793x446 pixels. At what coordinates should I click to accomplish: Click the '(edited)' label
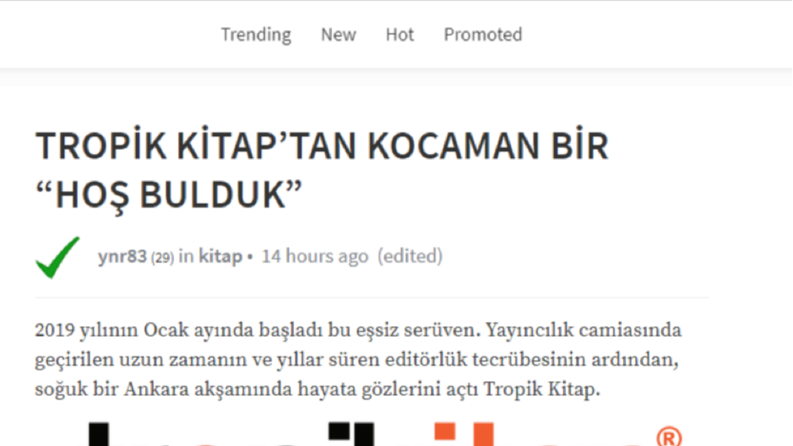410,256
